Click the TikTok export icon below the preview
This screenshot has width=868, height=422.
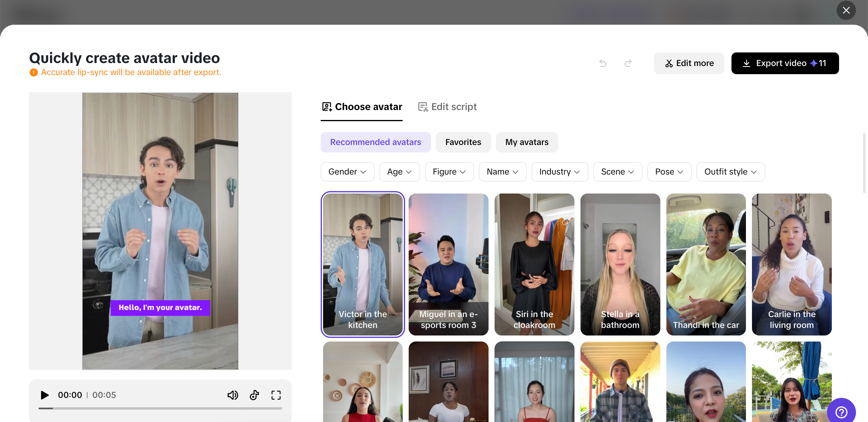pos(254,395)
